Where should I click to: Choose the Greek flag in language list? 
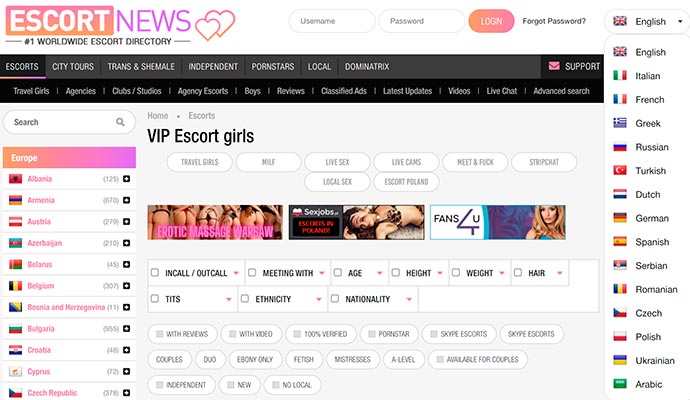tap(620, 123)
